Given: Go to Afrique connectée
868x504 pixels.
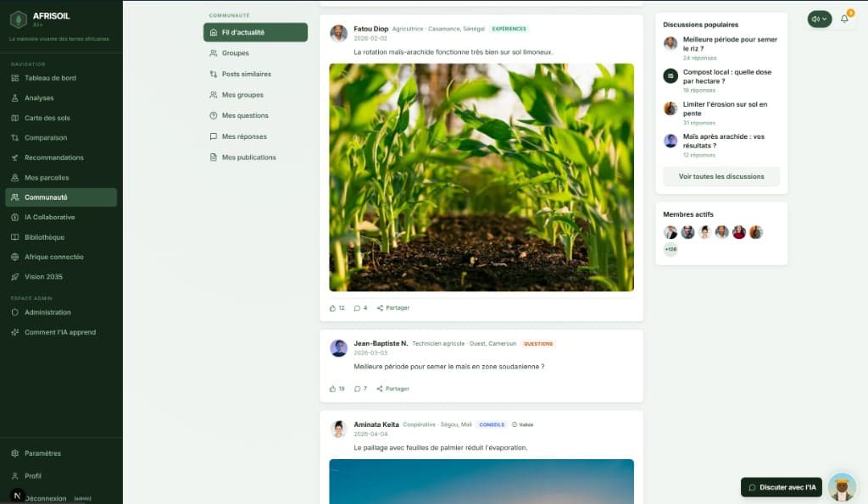Looking at the screenshot, I should tap(61, 258).
